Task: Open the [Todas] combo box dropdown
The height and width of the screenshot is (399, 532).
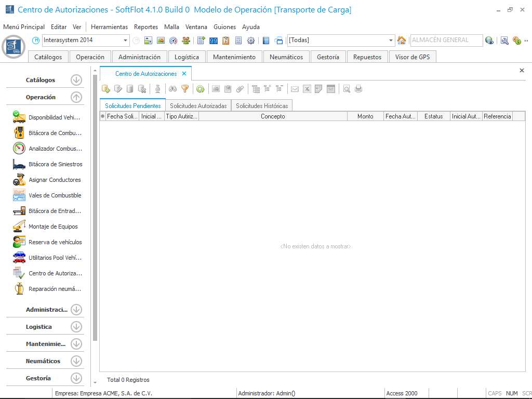Action: [391, 41]
